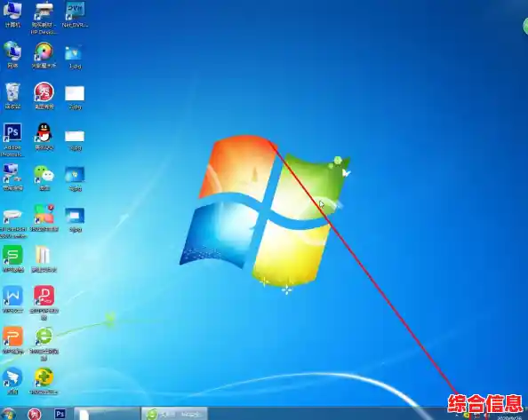The width and height of the screenshot is (528, 420).
Task: Select the 2.jpg image file
Action: pyautogui.click(x=75, y=98)
